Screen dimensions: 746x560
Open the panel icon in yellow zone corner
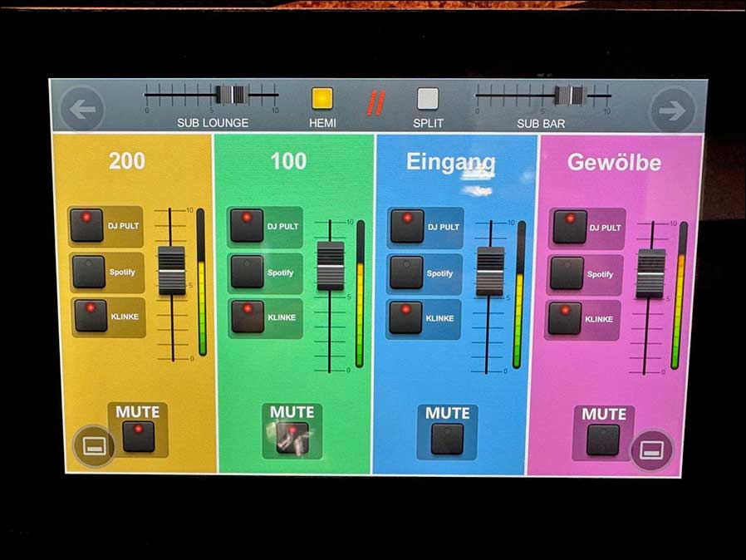click(x=92, y=447)
